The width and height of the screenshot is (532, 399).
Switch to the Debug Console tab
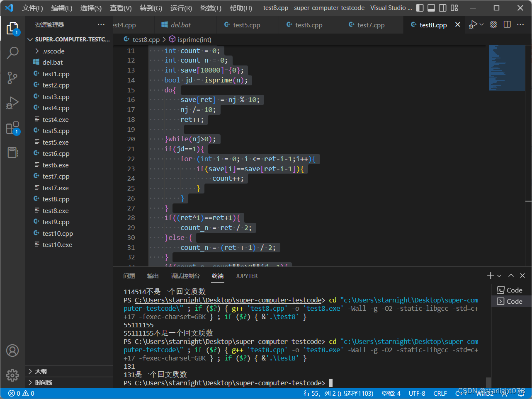coord(185,276)
